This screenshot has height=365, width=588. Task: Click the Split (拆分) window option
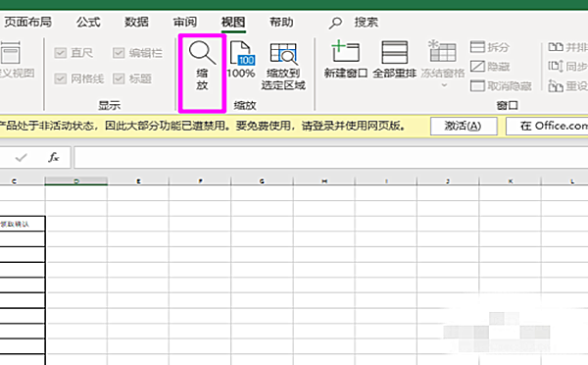pyautogui.click(x=490, y=47)
